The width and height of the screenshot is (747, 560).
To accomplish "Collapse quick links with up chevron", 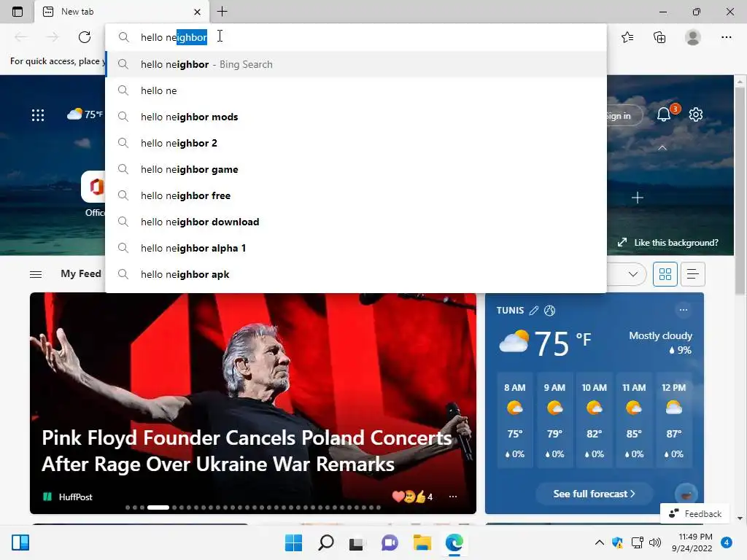I will click(x=662, y=148).
